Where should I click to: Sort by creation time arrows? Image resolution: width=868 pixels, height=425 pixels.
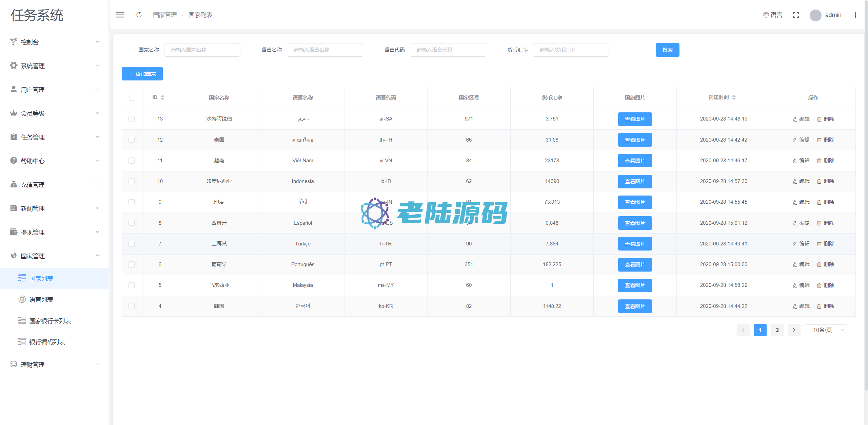point(734,97)
